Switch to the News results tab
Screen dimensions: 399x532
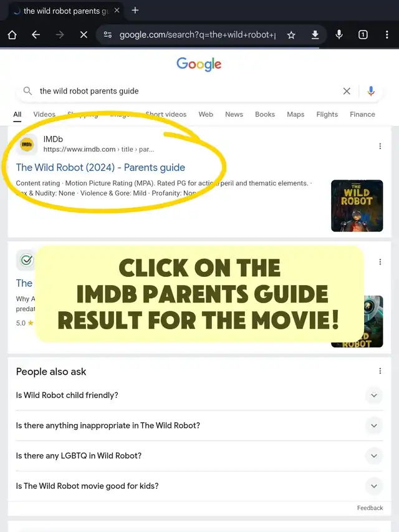click(x=234, y=114)
